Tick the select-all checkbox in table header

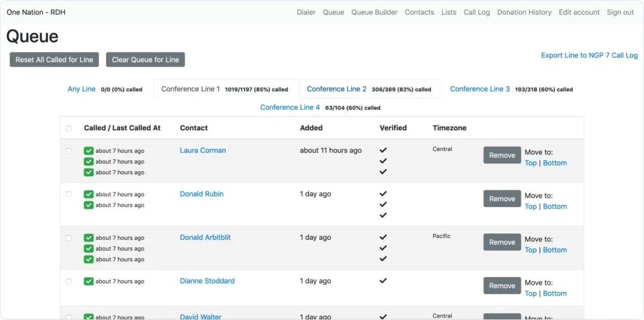(69, 128)
